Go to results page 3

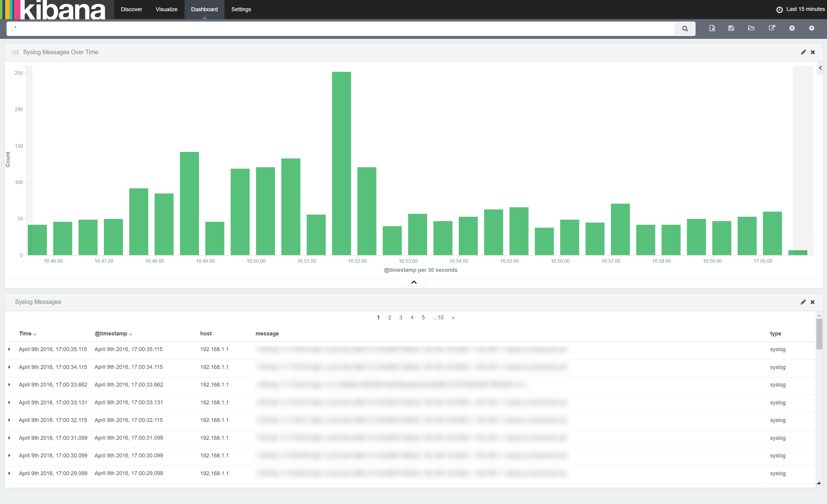coord(401,318)
